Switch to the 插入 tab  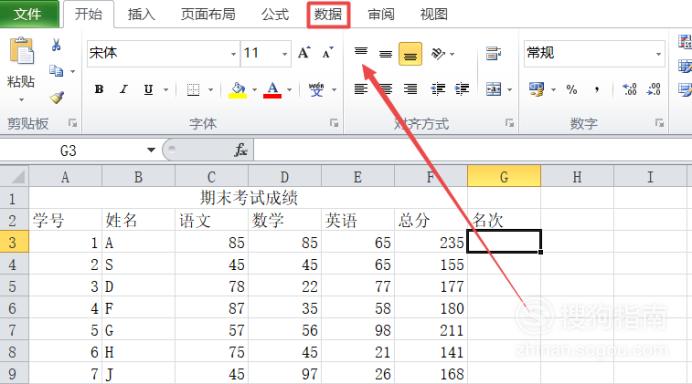141,14
